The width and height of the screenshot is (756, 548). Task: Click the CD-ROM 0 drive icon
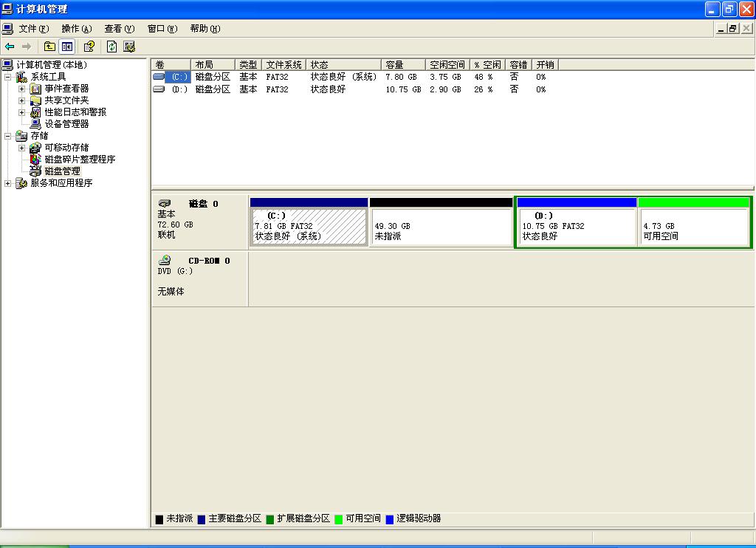[x=165, y=261]
